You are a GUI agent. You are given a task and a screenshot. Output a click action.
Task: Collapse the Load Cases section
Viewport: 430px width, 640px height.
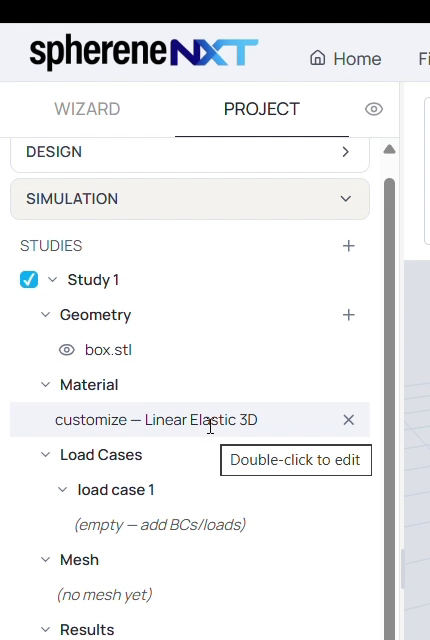[x=45, y=455]
